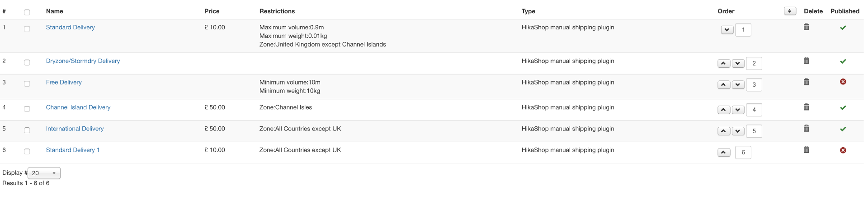Delete the Standard Delivery shipping method
This screenshot has height=204, width=868.
[x=806, y=27]
